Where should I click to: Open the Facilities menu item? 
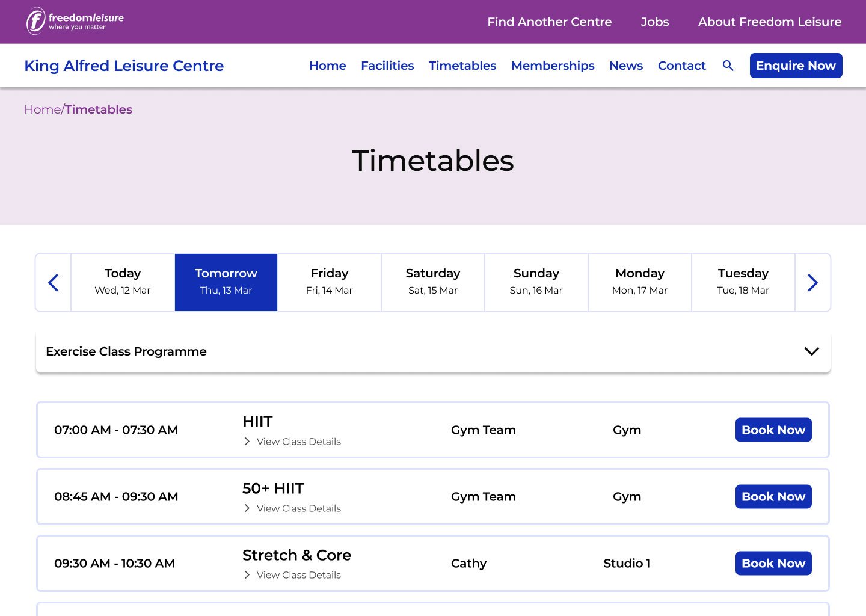coord(387,66)
